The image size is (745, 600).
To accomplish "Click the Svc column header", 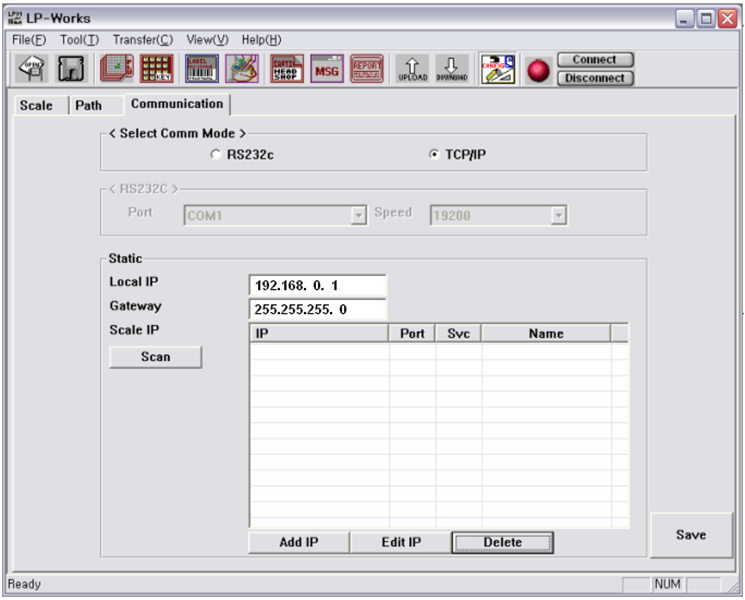I will pyautogui.click(x=458, y=333).
